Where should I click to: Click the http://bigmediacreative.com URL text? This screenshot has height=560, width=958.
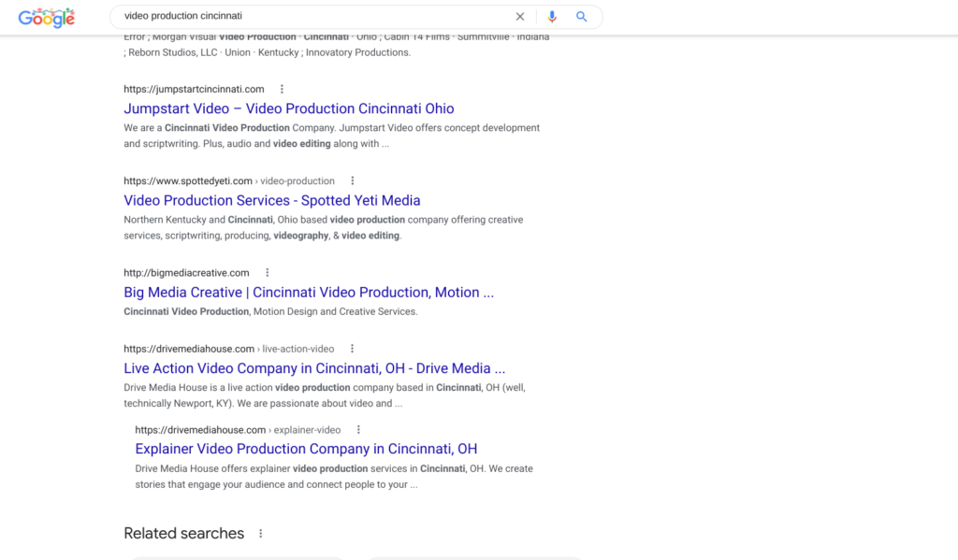coord(186,273)
